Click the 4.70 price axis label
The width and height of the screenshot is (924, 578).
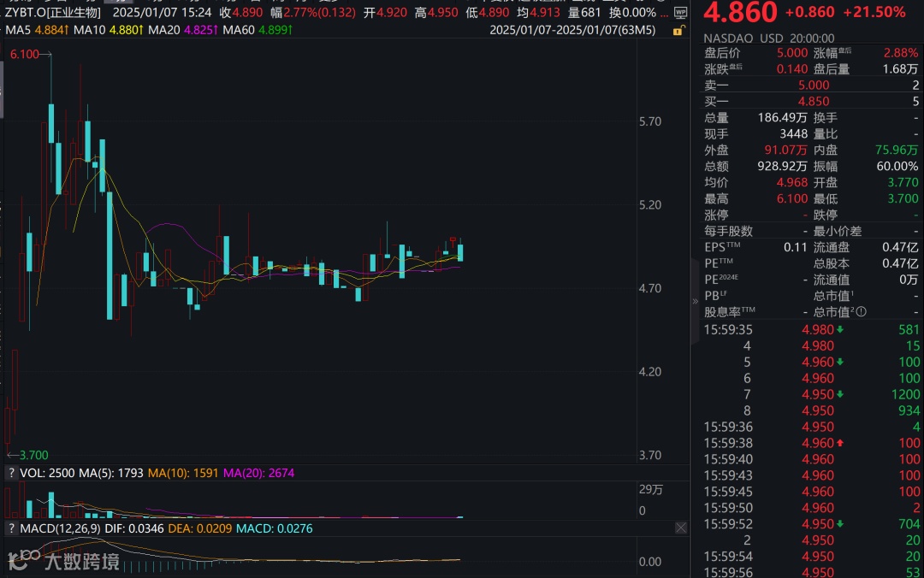[x=650, y=288]
